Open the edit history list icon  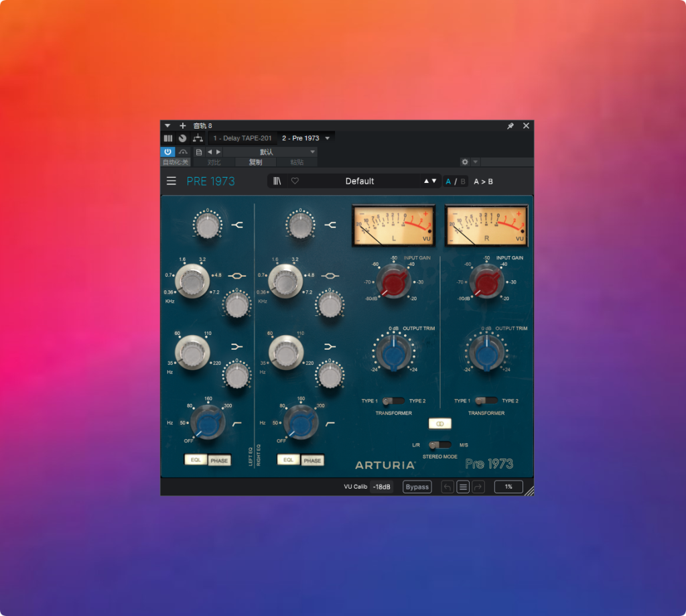[463, 487]
